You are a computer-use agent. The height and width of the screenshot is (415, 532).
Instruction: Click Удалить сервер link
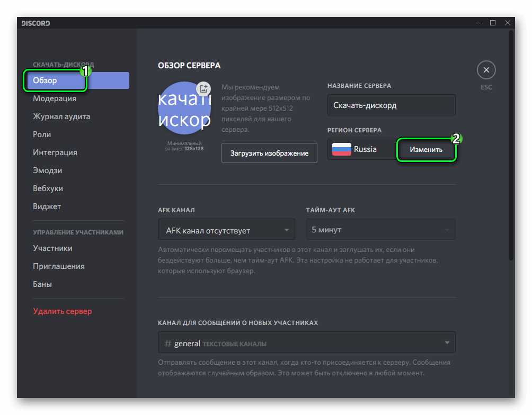coord(63,311)
